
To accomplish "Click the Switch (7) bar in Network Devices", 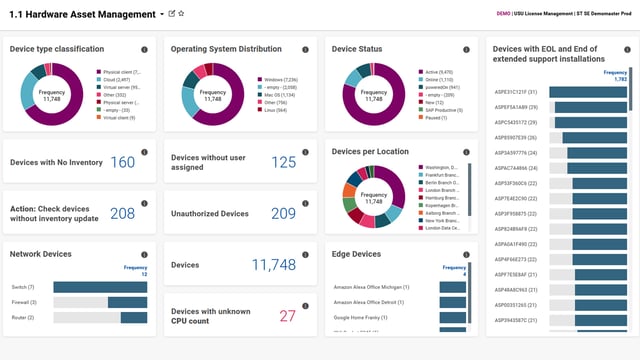I will point(100,287).
